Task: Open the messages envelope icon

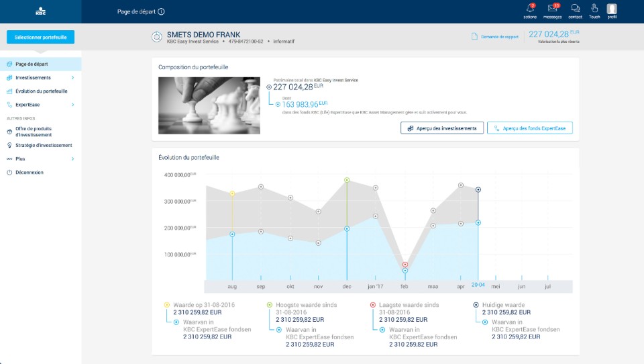Action: pyautogui.click(x=552, y=8)
